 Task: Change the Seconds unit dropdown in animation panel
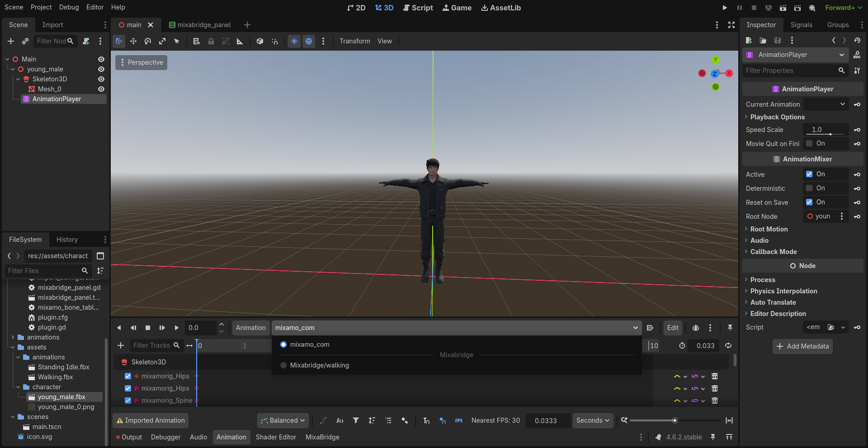[x=593, y=420]
